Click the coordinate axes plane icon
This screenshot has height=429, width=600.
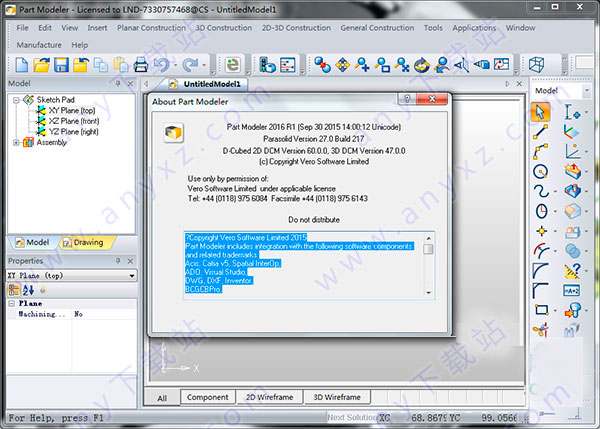(572, 132)
